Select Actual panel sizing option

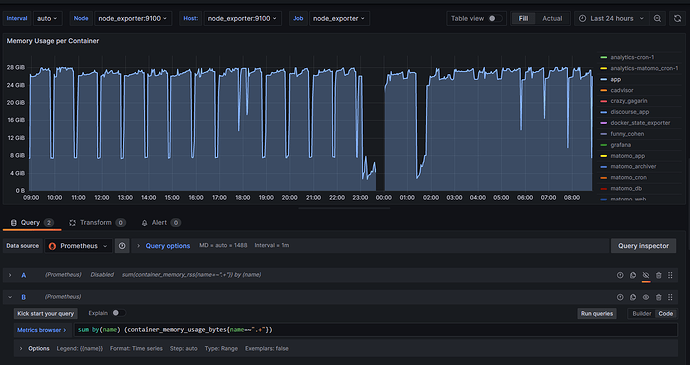[x=552, y=18]
